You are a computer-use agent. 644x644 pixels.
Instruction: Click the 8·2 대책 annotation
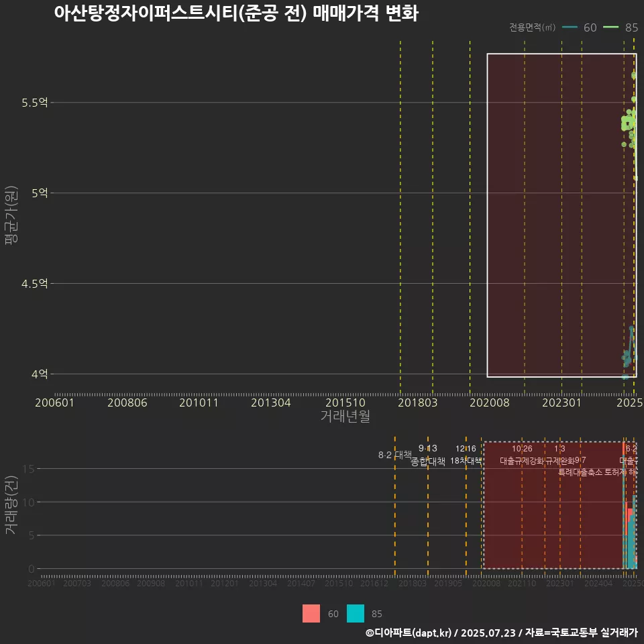(394, 455)
